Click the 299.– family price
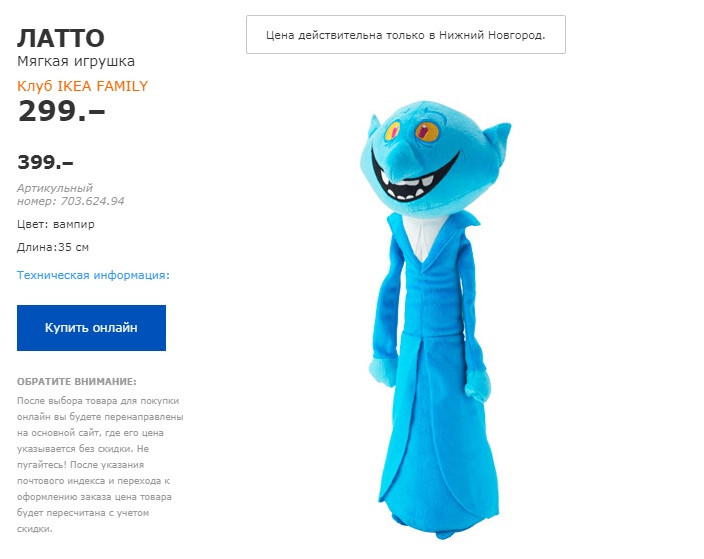The height and width of the screenshot is (559, 704). click(x=62, y=111)
